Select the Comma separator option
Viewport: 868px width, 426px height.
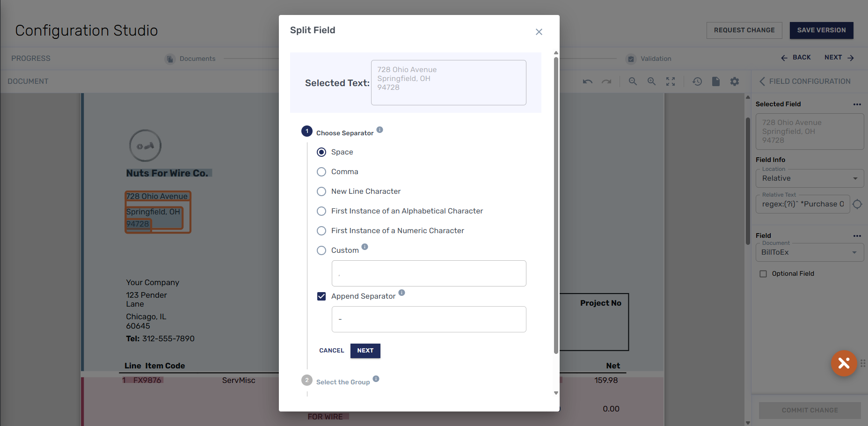pos(321,172)
